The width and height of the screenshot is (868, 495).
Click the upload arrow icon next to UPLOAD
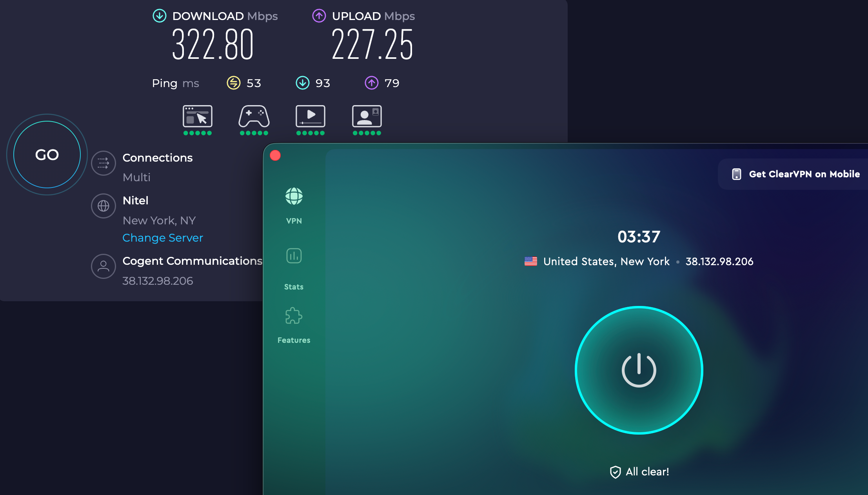(318, 16)
